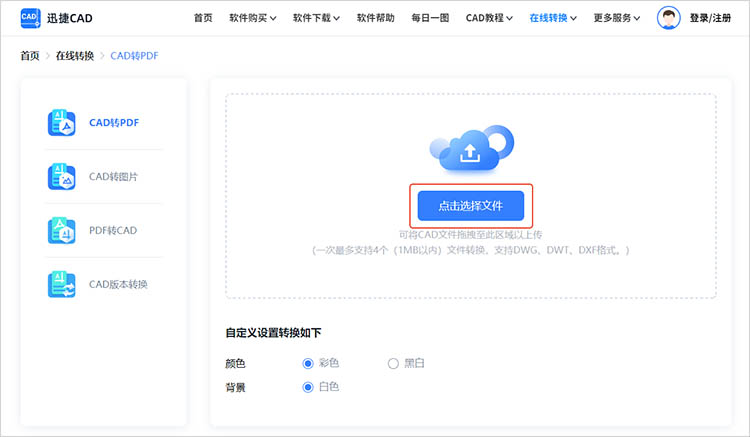Select the PDF转CAD sidebar label
Viewport: 750px width, 437px height.
(113, 230)
